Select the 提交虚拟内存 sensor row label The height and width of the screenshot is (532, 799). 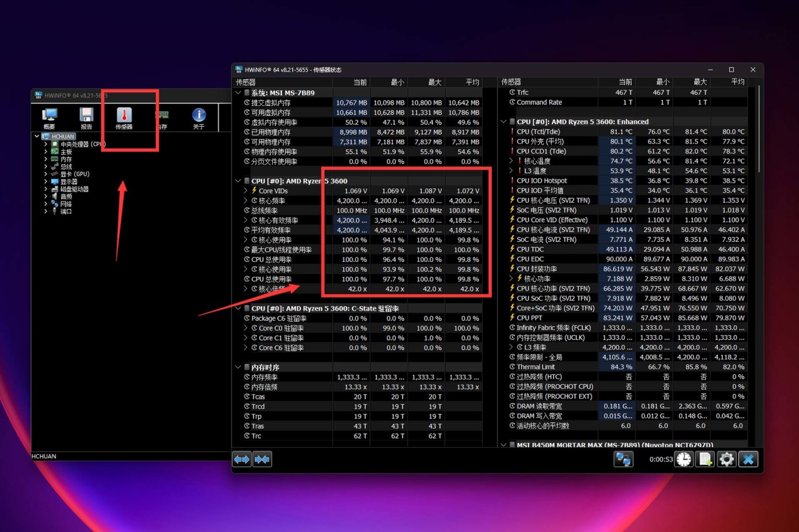pos(270,102)
